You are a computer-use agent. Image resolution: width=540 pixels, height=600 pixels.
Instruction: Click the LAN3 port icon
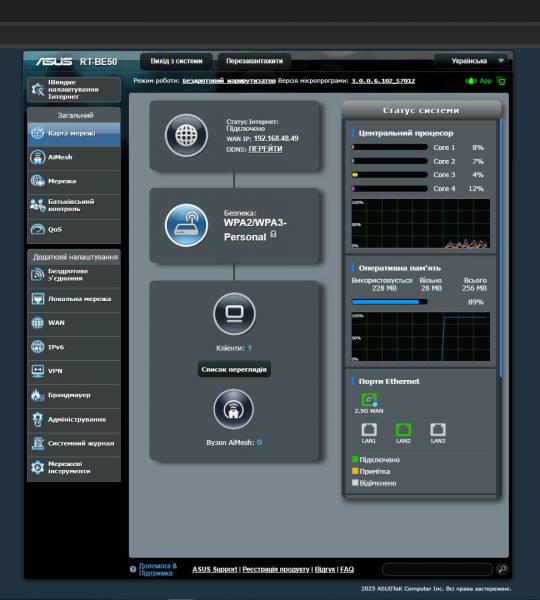pyautogui.click(x=438, y=430)
